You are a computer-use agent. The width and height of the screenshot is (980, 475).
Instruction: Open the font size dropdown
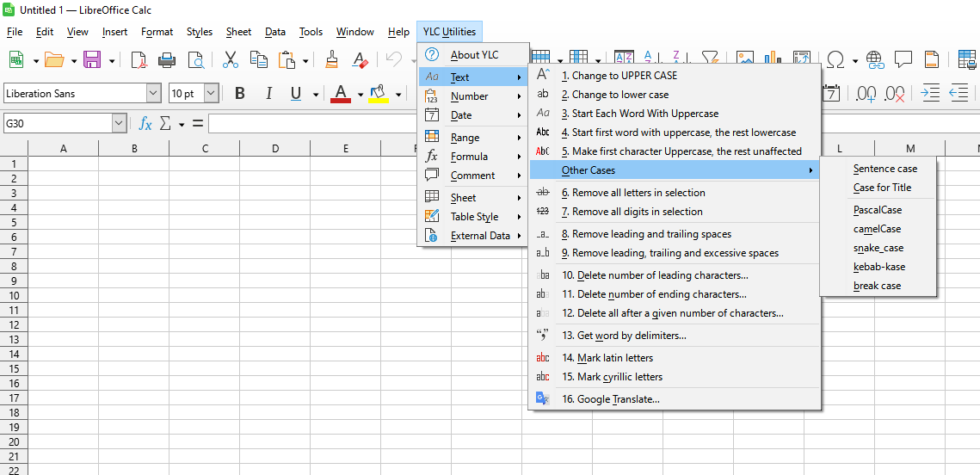pos(211,94)
